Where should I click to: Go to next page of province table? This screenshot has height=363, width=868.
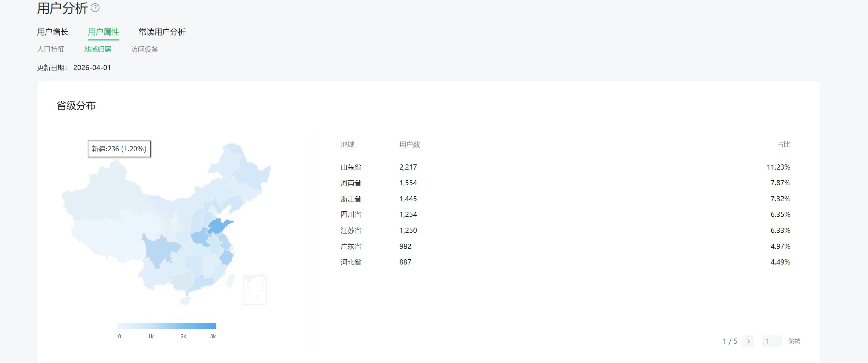[748, 341]
